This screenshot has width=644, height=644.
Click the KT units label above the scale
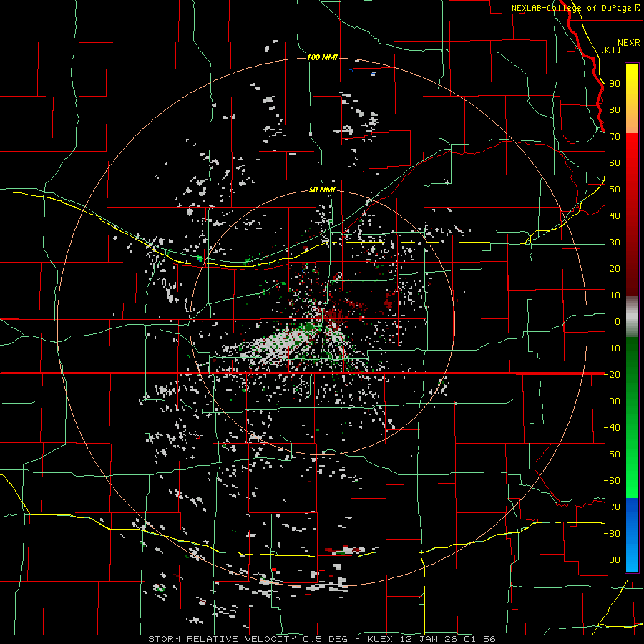pyautogui.click(x=610, y=49)
